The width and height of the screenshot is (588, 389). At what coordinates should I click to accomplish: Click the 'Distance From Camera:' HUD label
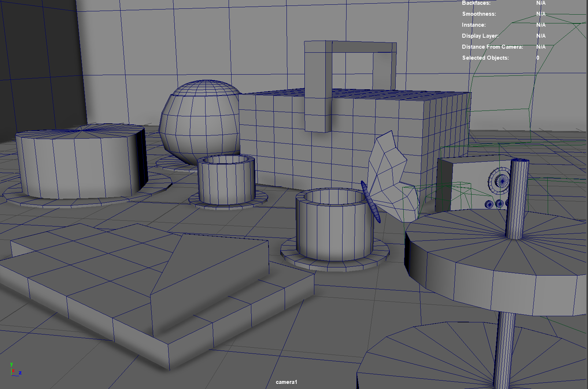click(492, 47)
